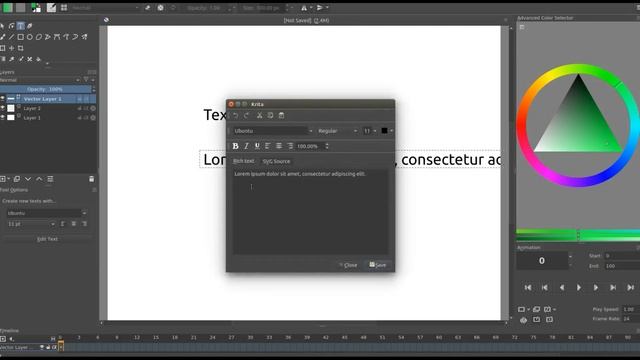Move layer down with arrow icon
This screenshot has width=640, height=360.
tap(28, 179)
